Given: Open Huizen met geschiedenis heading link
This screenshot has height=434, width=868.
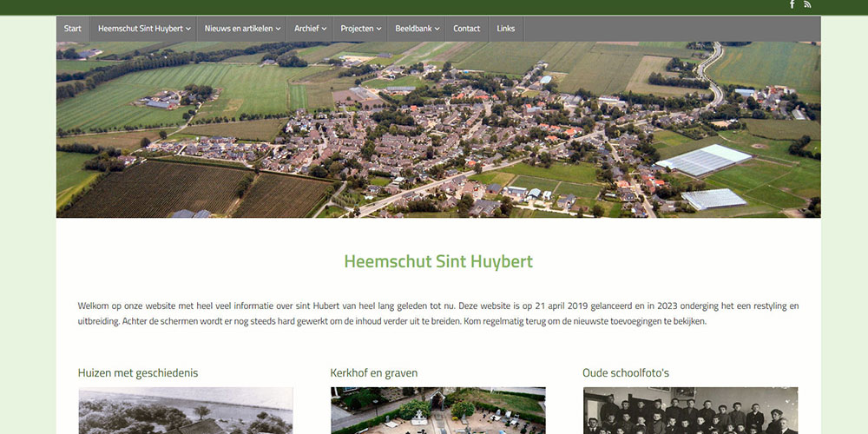Looking at the screenshot, I should coord(138,373).
